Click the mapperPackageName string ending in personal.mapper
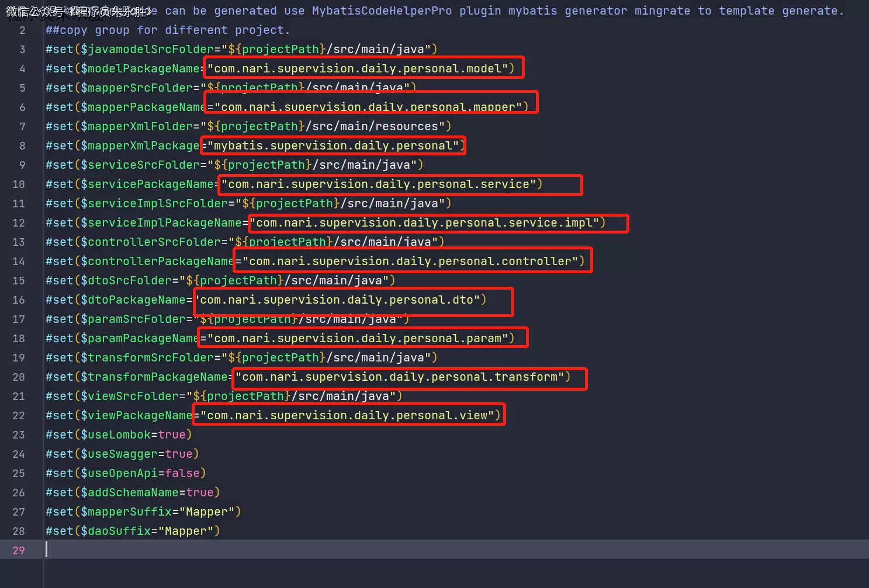The width and height of the screenshot is (869, 588). (x=368, y=107)
